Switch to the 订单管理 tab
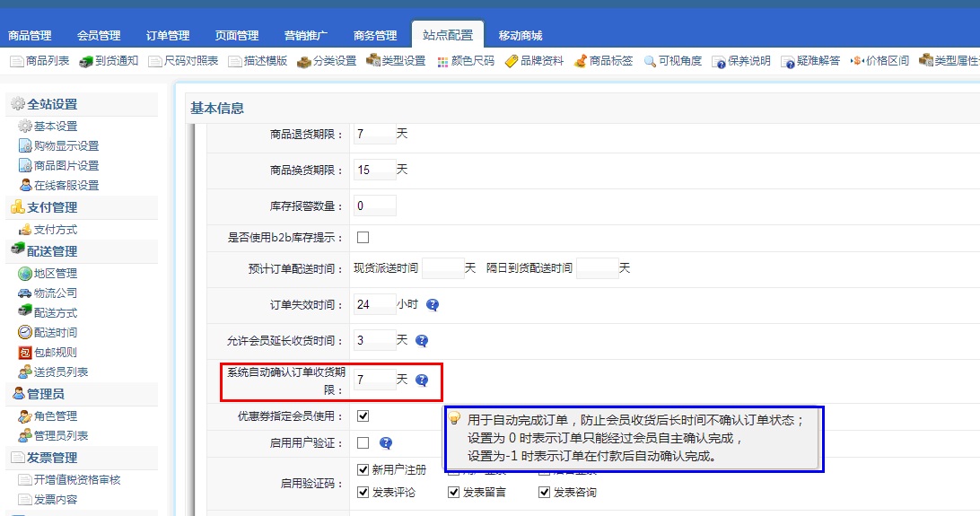The image size is (980, 516). point(168,36)
